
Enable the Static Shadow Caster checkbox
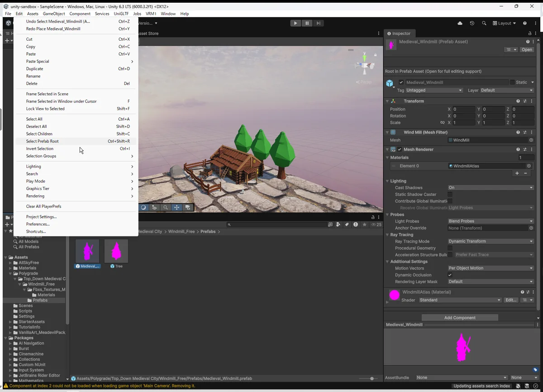(450, 194)
